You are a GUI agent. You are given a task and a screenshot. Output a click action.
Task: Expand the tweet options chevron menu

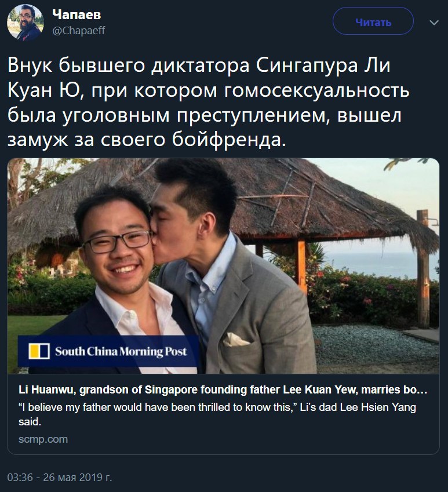[434, 23]
